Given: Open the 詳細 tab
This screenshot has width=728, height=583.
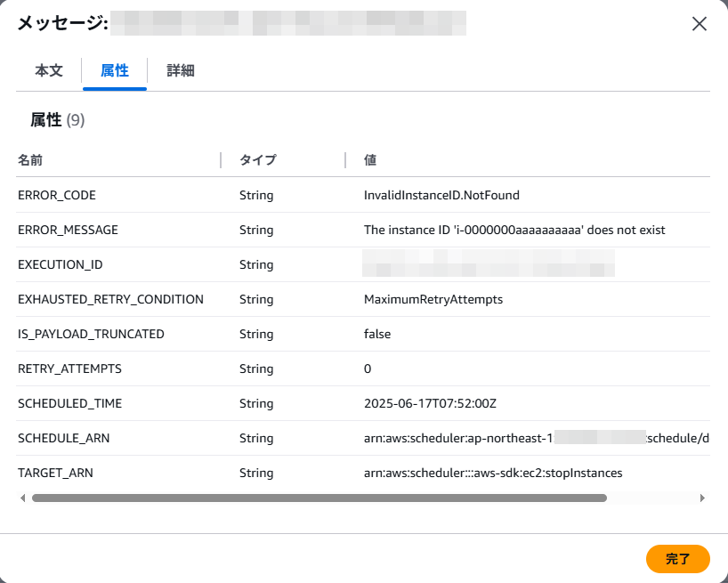Looking at the screenshot, I should pos(181,70).
